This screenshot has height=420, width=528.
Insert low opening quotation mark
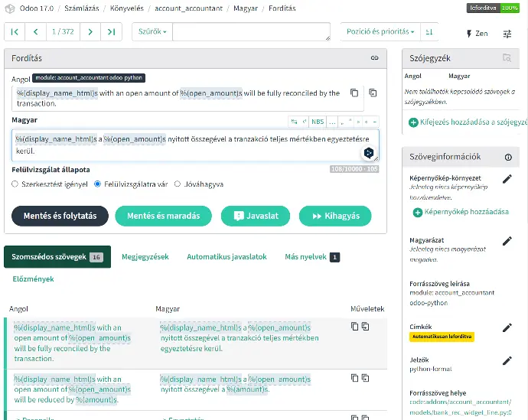[x=342, y=122]
